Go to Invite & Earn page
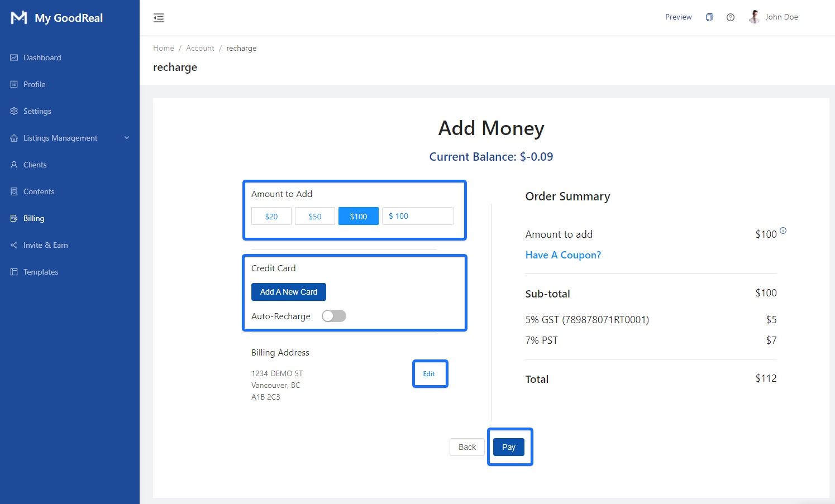Viewport: 835px width, 504px height. [45, 245]
